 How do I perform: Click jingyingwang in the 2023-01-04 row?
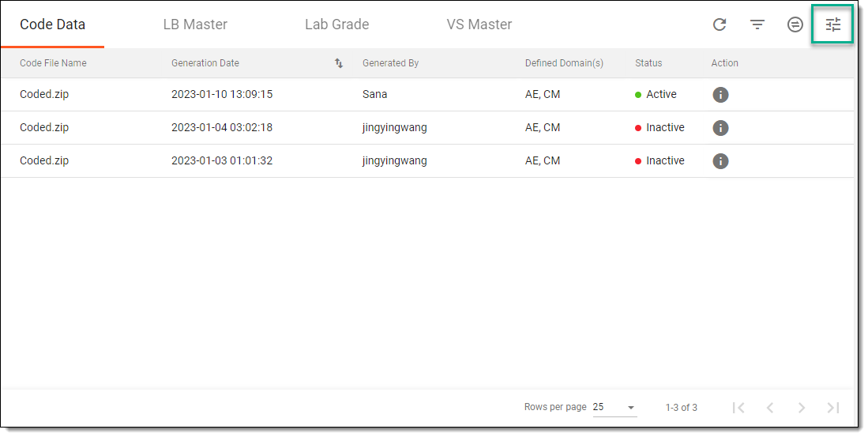(395, 128)
